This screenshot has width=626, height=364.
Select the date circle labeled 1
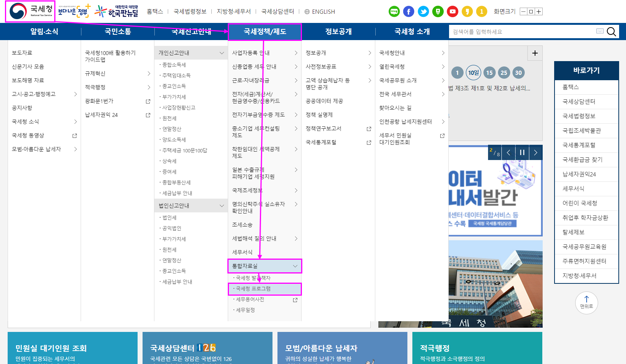coord(457,73)
